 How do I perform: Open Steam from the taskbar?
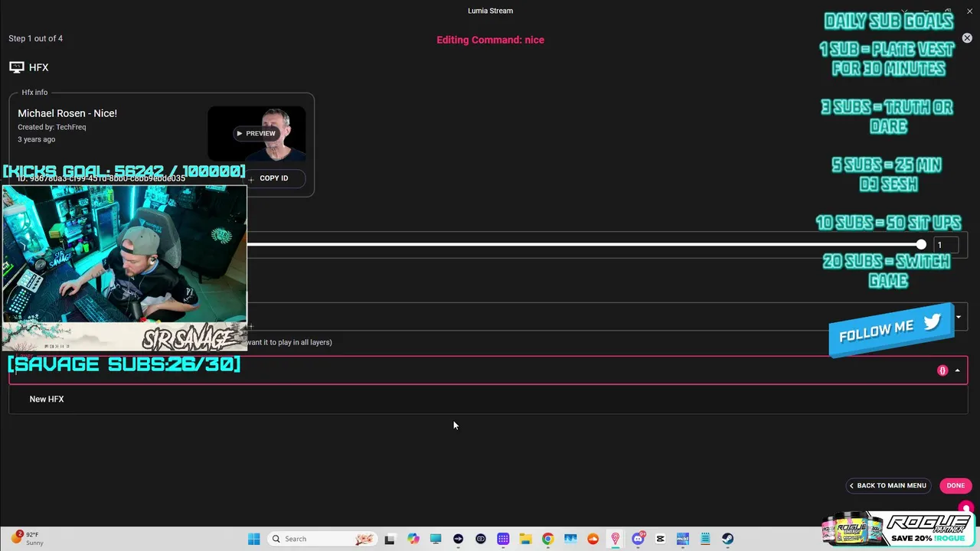pos(727,539)
